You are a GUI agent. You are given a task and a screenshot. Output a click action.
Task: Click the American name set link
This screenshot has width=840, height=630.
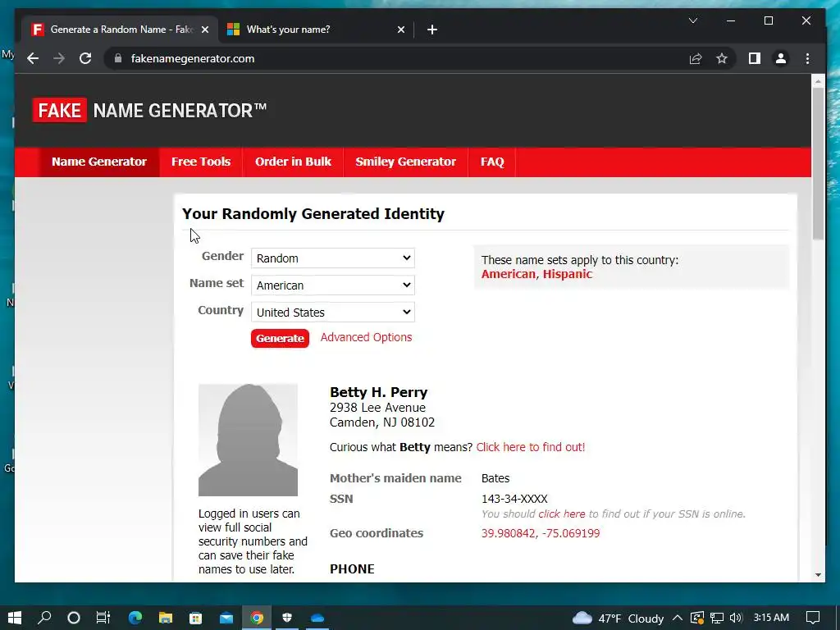[508, 274]
